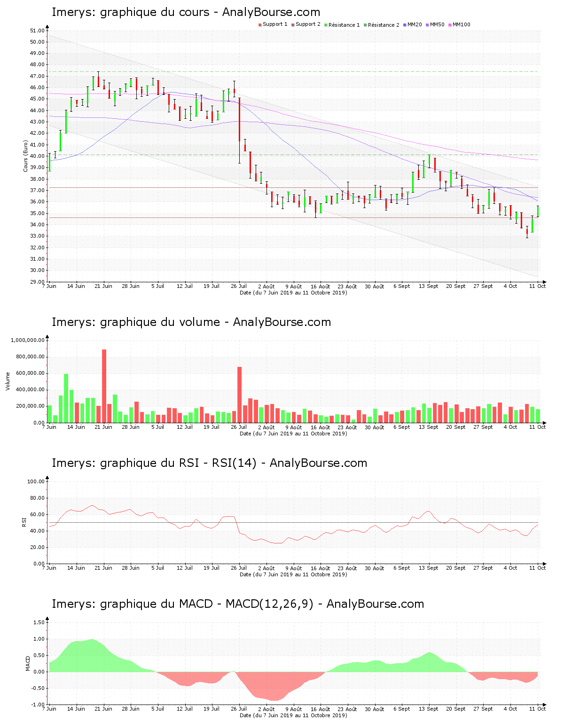Click the -1.00 MACD axis label
Screen dimensions: 564x728
click(x=39, y=705)
